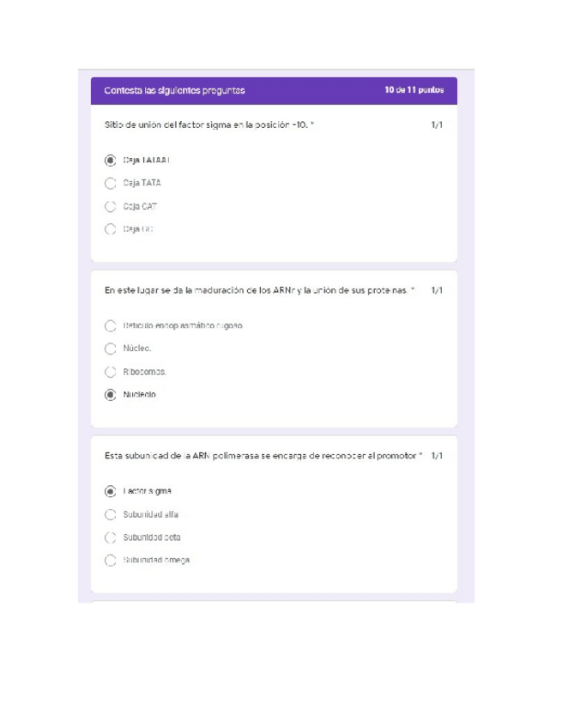The height and width of the screenshot is (728, 562).
Task: Select the Núcleo radio button
Action: [110, 349]
